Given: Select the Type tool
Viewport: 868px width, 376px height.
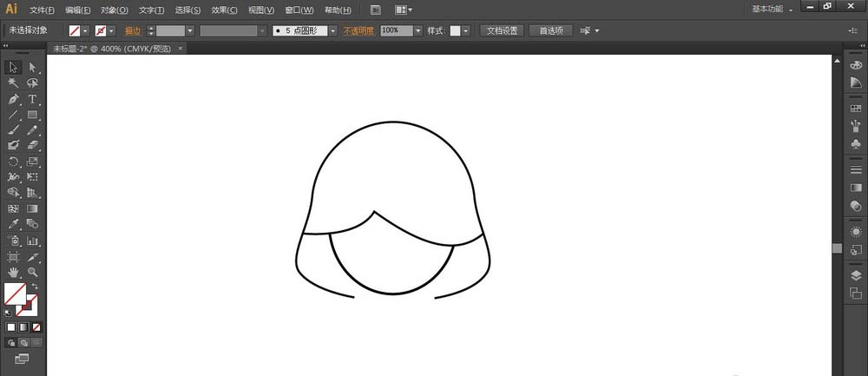Looking at the screenshot, I should [x=32, y=99].
